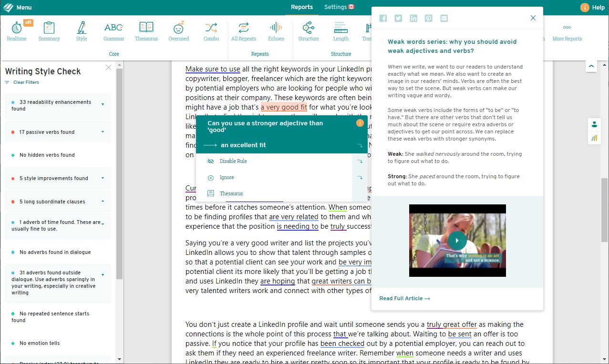Open the Structure report
The width and height of the screenshot is (609, 364).
coord(308,31)
